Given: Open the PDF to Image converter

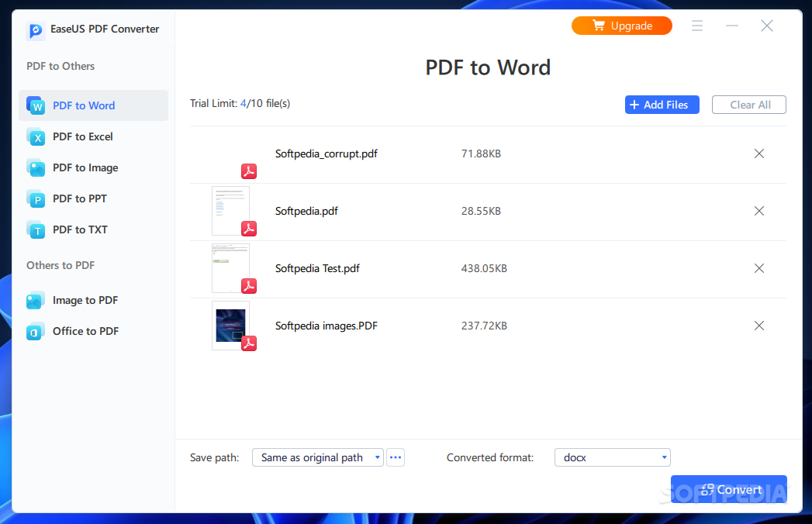Looking at the screenshot, I should (x=93, y=167).
